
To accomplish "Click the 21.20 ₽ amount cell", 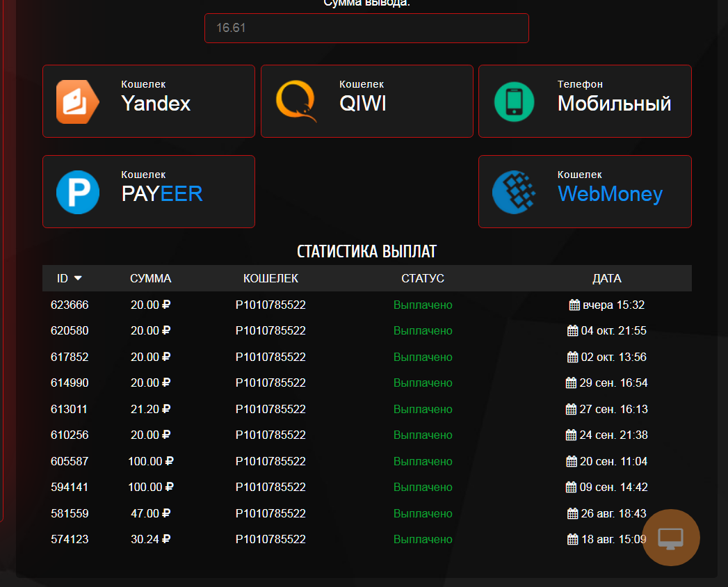I will pyautogui.click(x=150, y=409).
